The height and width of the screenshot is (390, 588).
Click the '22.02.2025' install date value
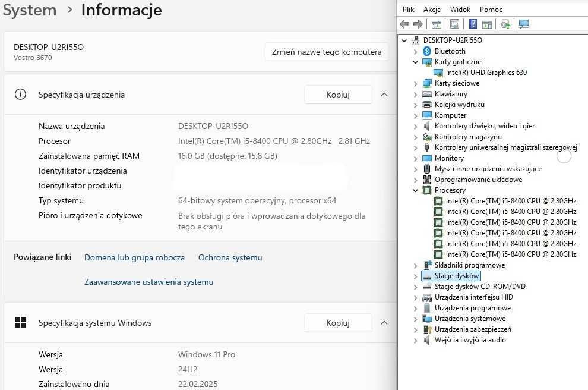tap(198, 384)
